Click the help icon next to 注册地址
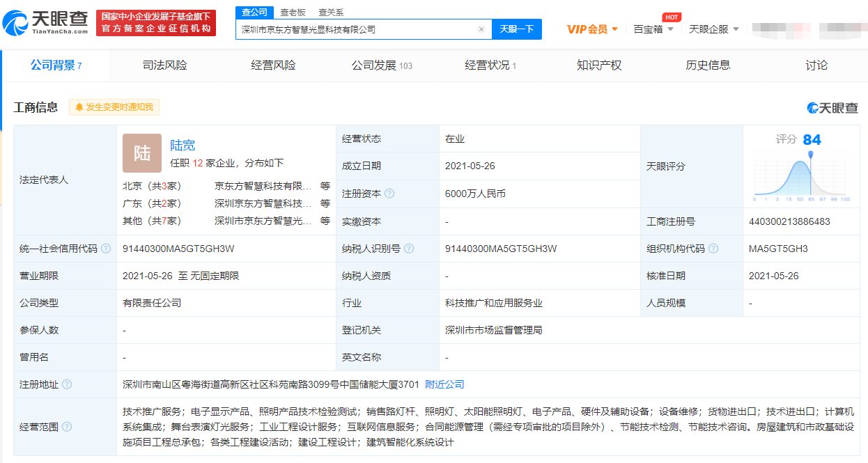The width and height of the screenshot is (868, 463). coord(67,384)
